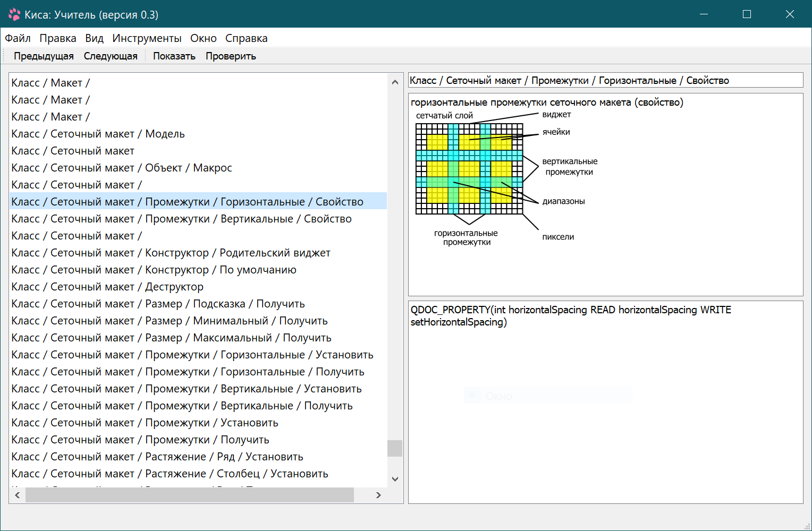Click the horizontal scrollbar right arrow

pyautogui.click(x=378, y=495)
